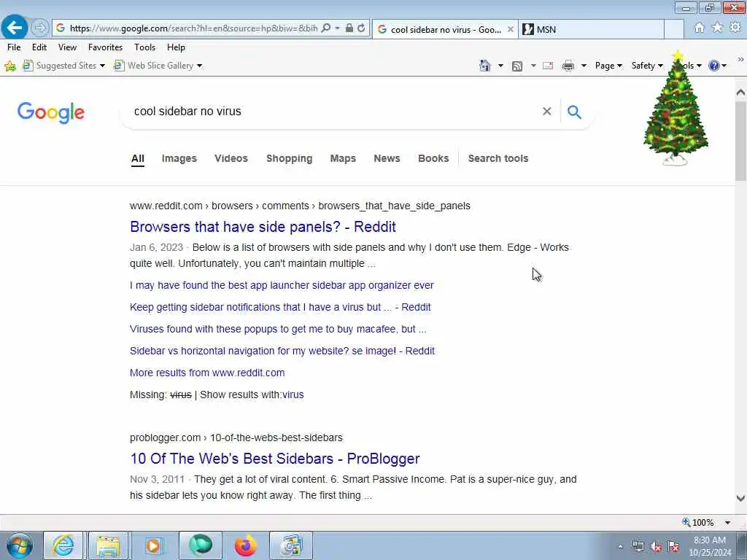Click the taskbar clock showing 8:30 AM
The width and height of the screenshot is (747, 560).
(x=709, y=546)
